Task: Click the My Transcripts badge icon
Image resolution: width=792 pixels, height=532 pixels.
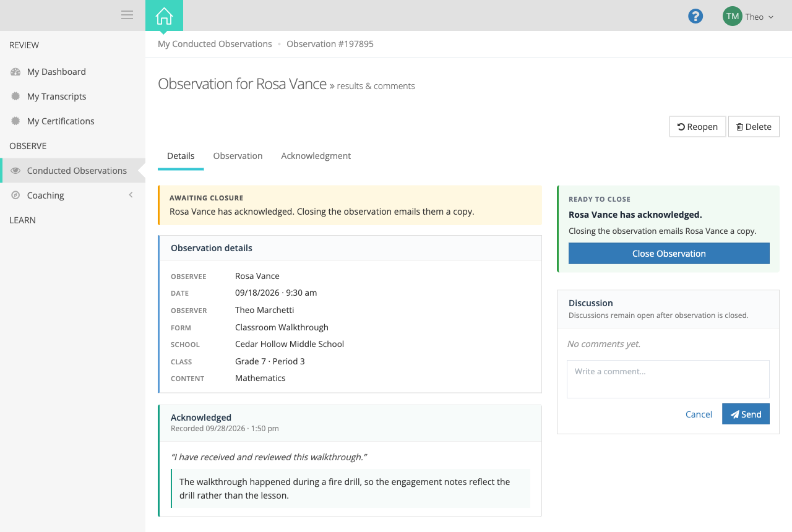Action: click(15, 97)
